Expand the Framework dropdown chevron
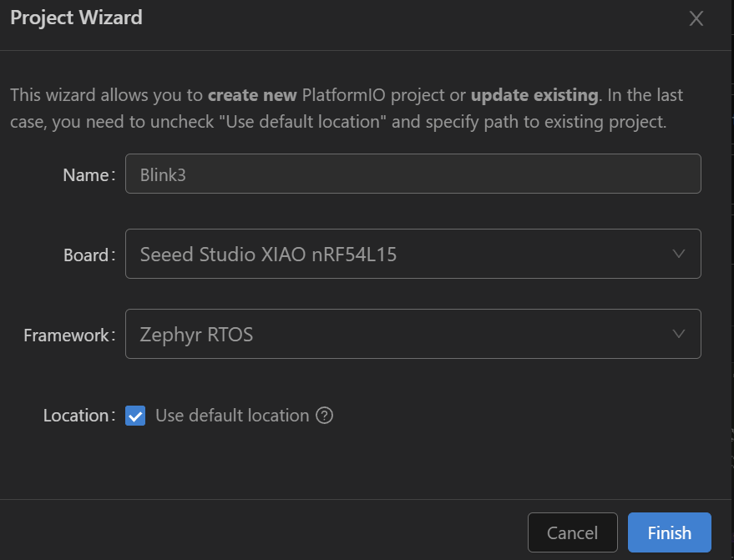Screen dimensions: 734x560 coord(678,334)
